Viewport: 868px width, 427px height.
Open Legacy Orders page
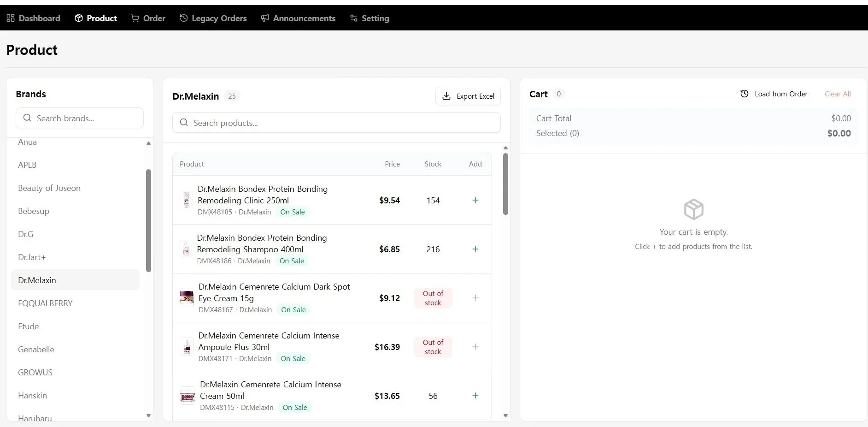click(x=213, y=18)
